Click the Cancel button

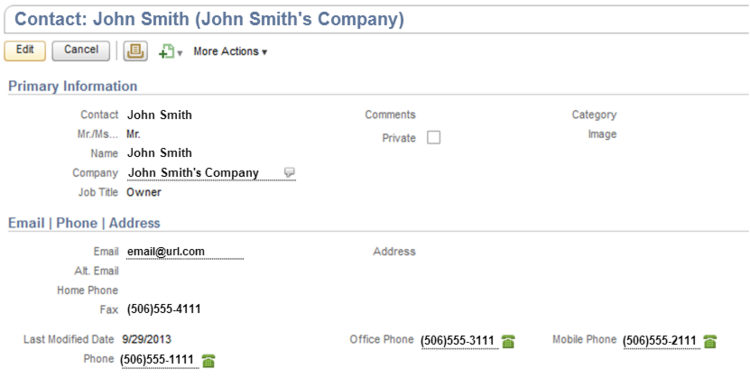[x=81, y=51]
